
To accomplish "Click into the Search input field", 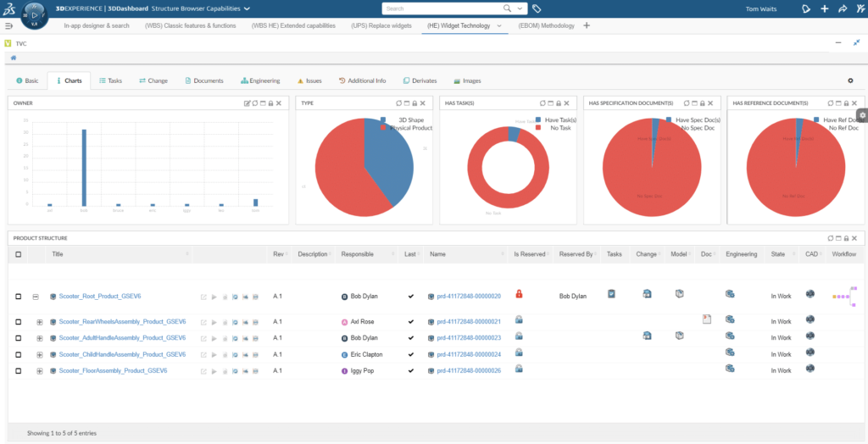I will (442, 8).
